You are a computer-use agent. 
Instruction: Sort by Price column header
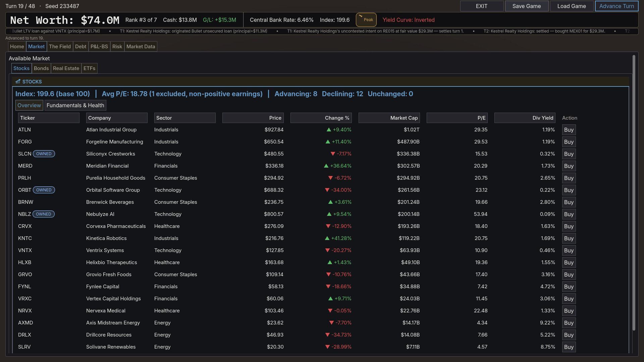click(x=253, y=118)
